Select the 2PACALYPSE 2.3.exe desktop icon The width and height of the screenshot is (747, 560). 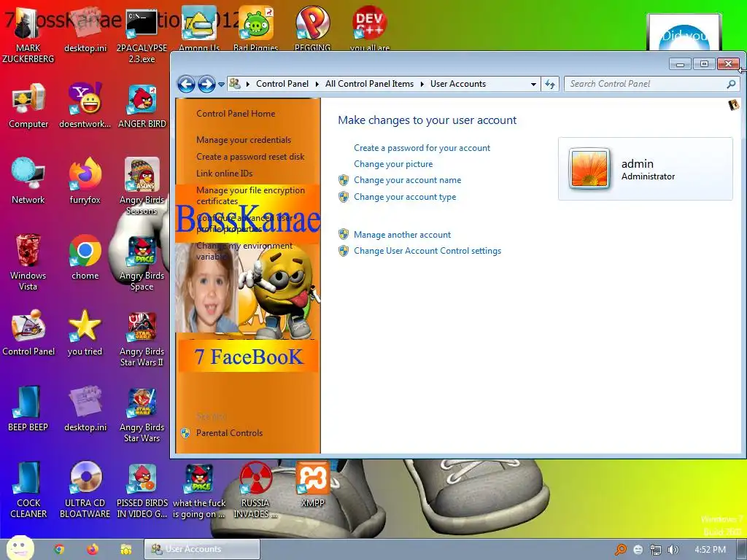click(142, 36)
